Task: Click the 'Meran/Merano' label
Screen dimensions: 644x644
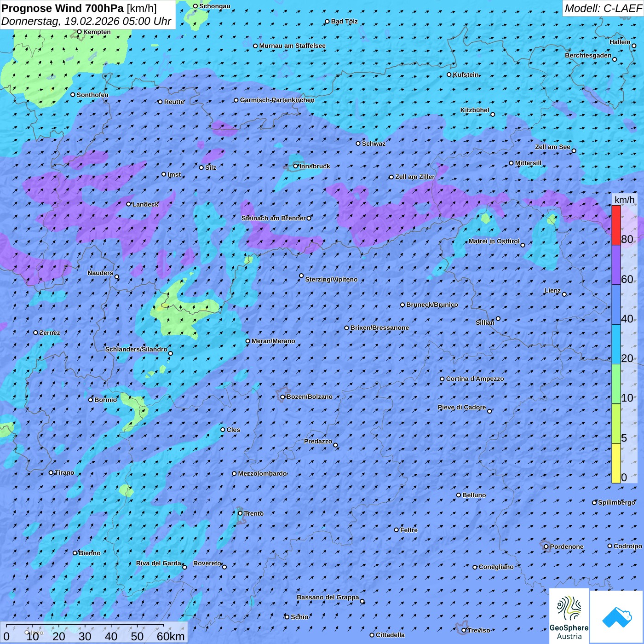Action: [273, 341]
